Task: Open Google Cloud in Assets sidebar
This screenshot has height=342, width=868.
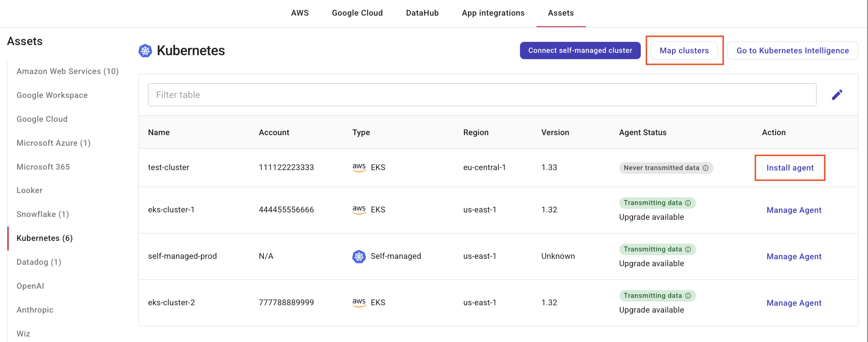Action: coord(42,119)
